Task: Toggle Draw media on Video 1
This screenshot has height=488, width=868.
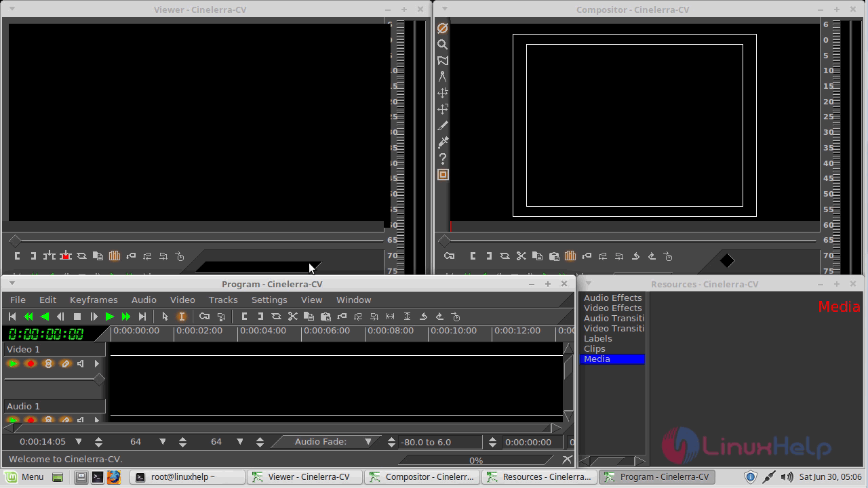Action: click(x=65, y=364)
